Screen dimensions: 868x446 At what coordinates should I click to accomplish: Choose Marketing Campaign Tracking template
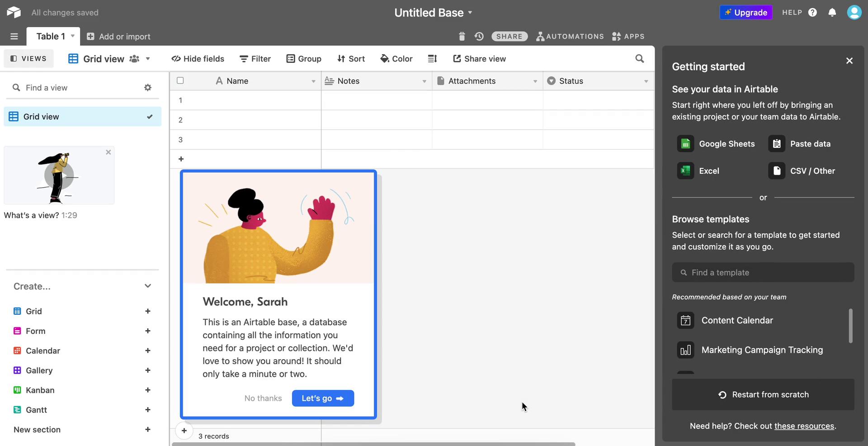(x=750, y=350)
